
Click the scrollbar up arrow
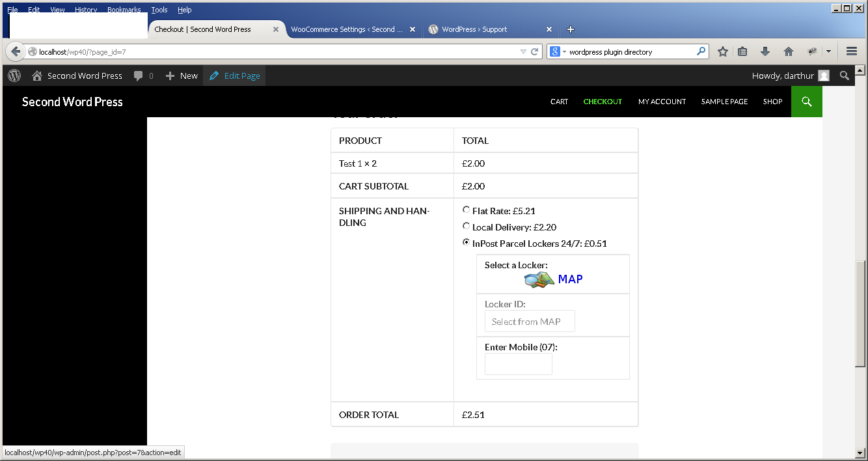(x=860, y=70)
